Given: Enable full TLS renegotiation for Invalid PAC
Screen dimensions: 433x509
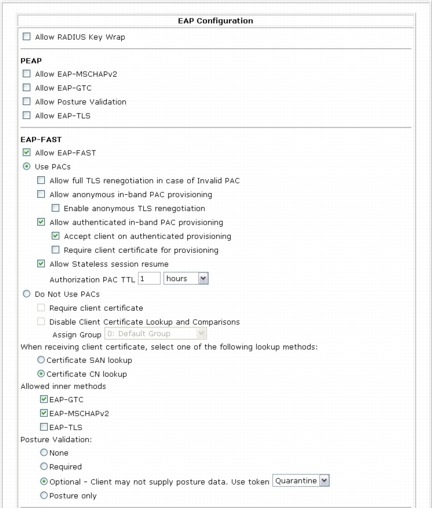Looking at the screenshot, I should [41, 180].
